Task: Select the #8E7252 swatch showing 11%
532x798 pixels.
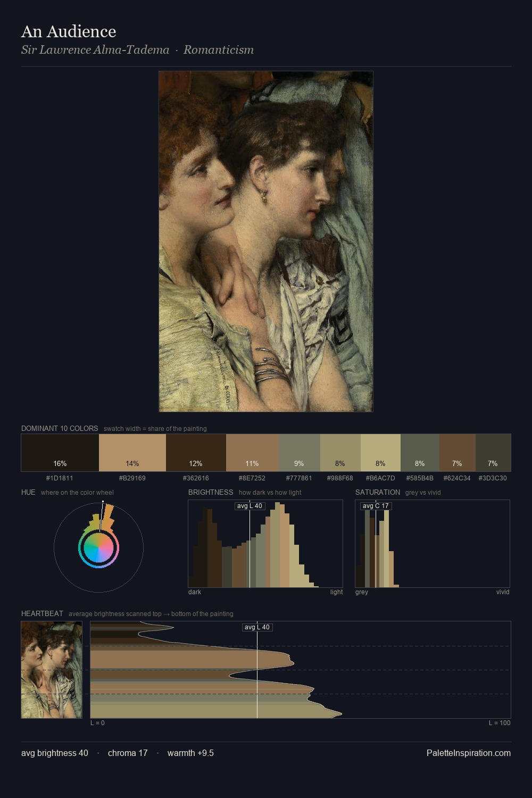Action: point(252,453)
